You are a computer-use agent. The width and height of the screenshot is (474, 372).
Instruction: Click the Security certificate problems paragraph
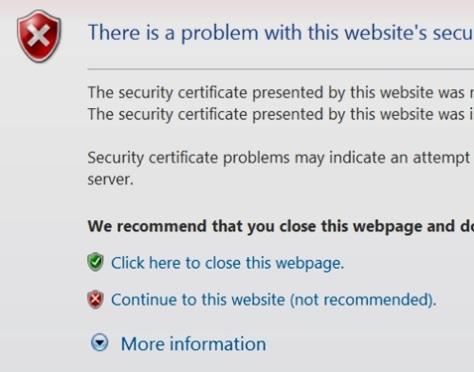pyautogui.click(x=281, y=168)
